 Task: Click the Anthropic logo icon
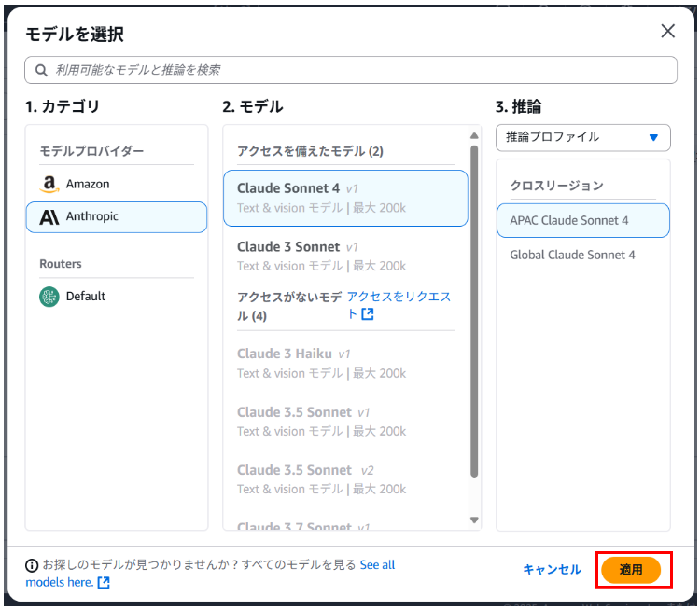click(x=49, y=217)
